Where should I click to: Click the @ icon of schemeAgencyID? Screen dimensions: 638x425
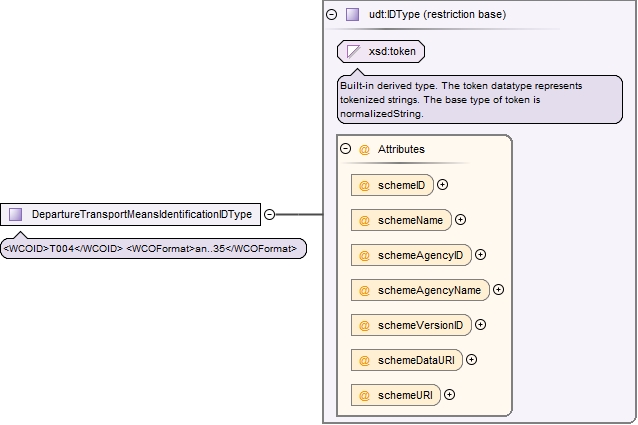[364, 255]
